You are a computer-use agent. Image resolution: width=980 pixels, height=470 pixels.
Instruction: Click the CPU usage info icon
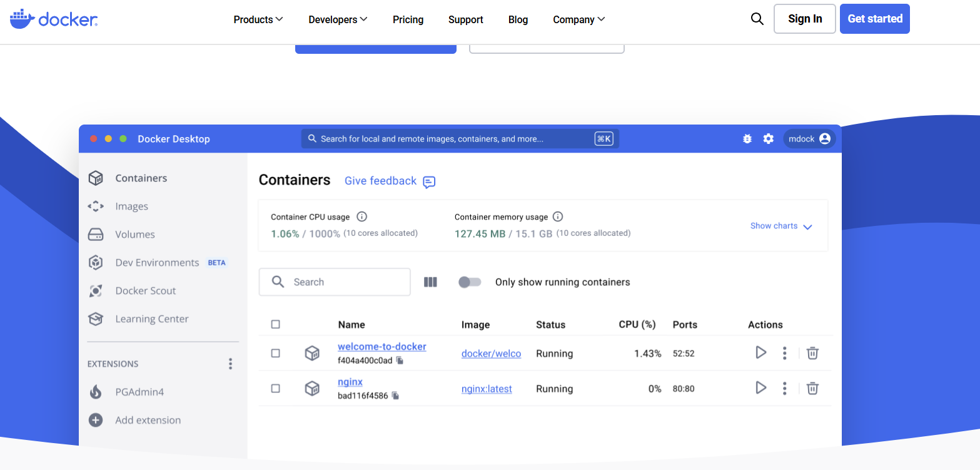pos(361,217)
